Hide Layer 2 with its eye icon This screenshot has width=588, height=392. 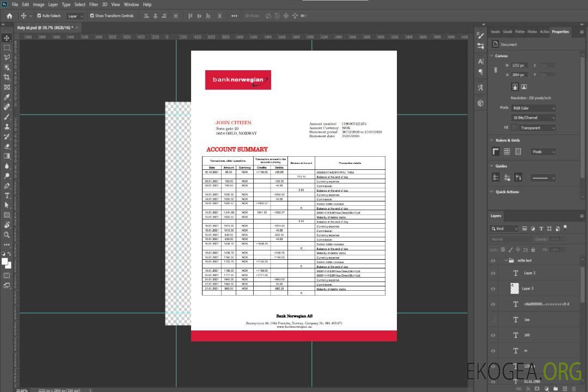pos(493,273)
